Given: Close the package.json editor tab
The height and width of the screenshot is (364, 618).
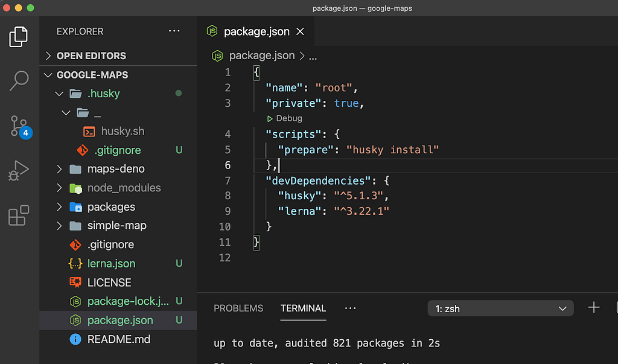Looking at the screenshot, I should click(x=300, y=31).
